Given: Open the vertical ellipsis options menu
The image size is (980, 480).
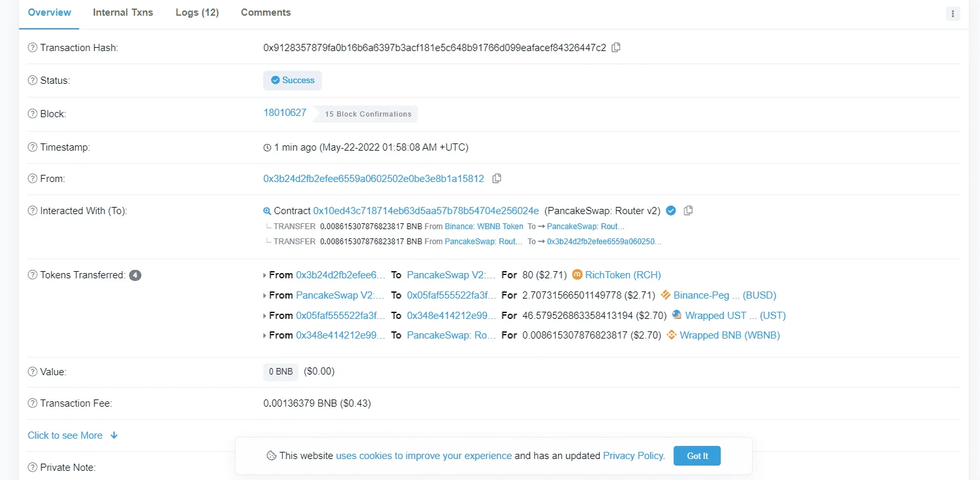Looking at the screenshot, I should pyautogui.click(x=953, y=13).
